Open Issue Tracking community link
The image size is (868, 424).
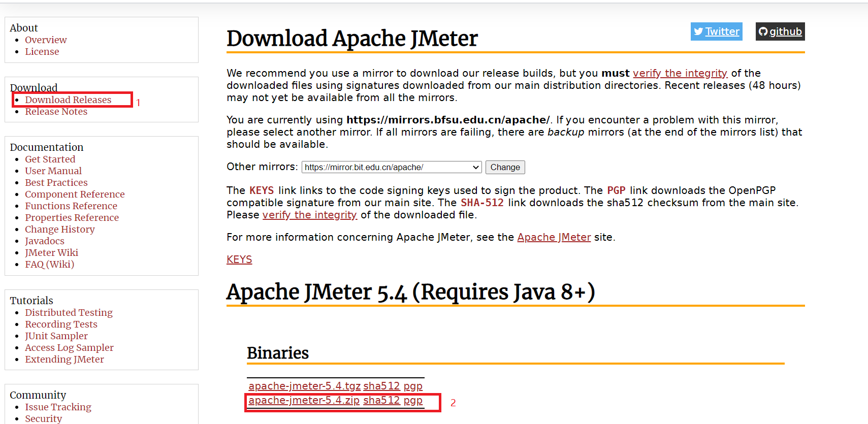pyautogui.click(x=58, y=407)
